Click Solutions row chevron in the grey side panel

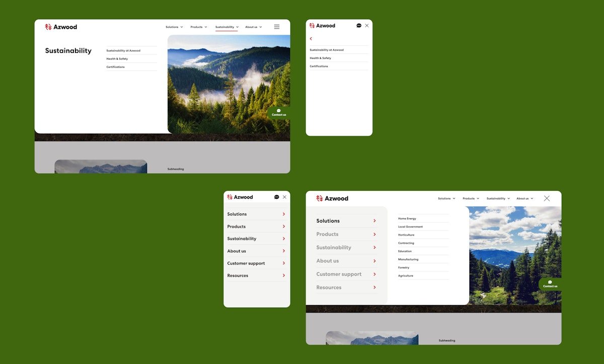pyautogui.click(x=375, y=221)
